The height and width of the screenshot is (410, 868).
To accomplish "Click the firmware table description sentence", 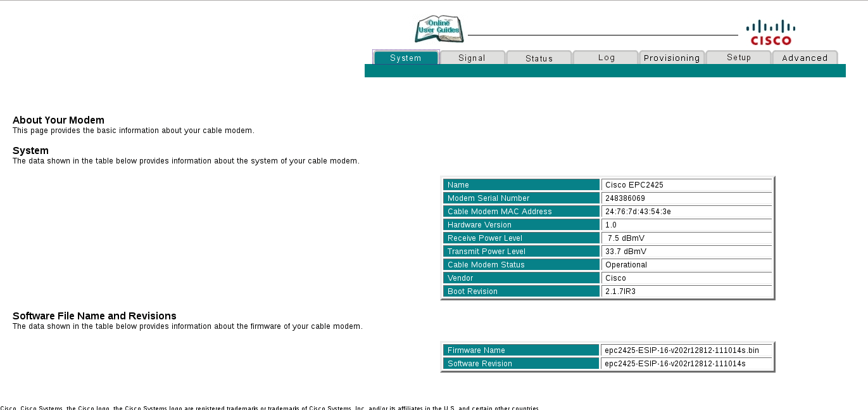I will point(187,326).
